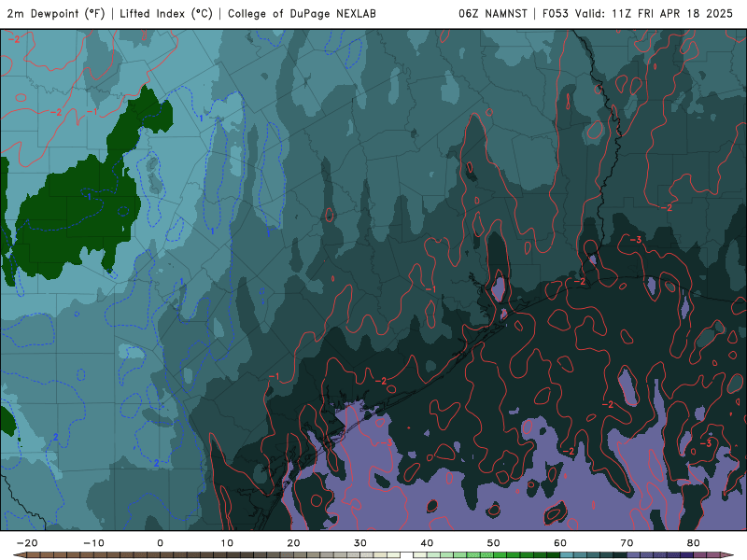Click the "10" color bar label
Viewport: 747px width, 560px height.
pyautogui.click(x=227, y=543)
